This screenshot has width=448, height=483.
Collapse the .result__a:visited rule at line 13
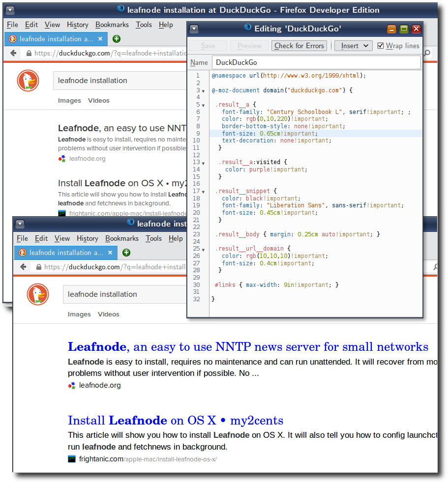coord(203,163)
